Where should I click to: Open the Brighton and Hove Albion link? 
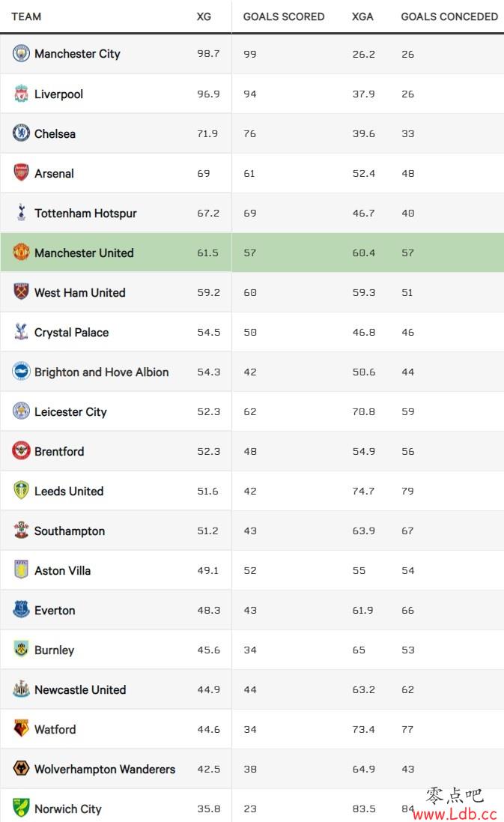(102, 372)
